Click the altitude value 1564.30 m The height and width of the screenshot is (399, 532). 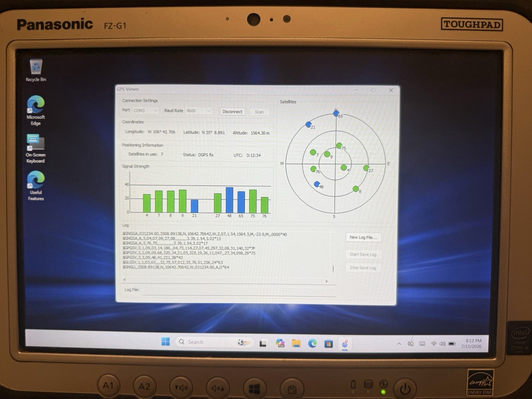coord(260,133)
